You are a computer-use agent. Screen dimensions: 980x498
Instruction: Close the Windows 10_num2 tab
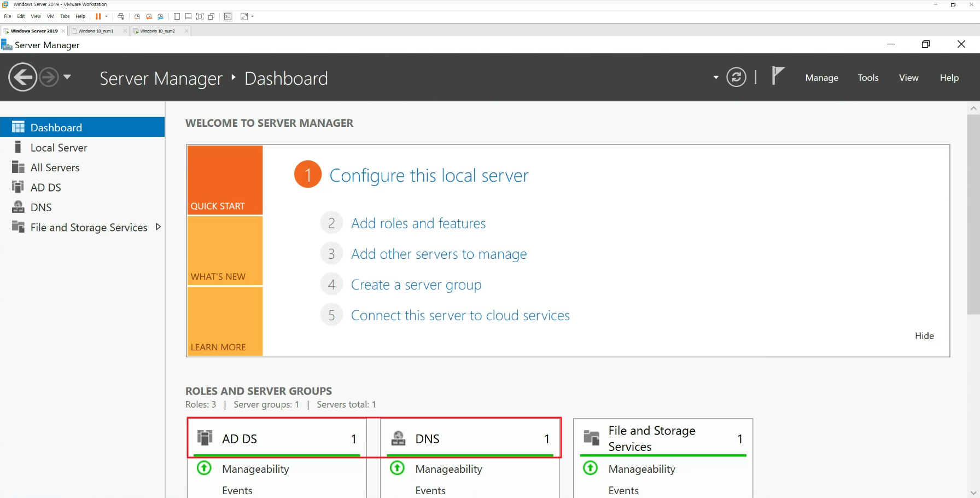(x=186, y=31)
